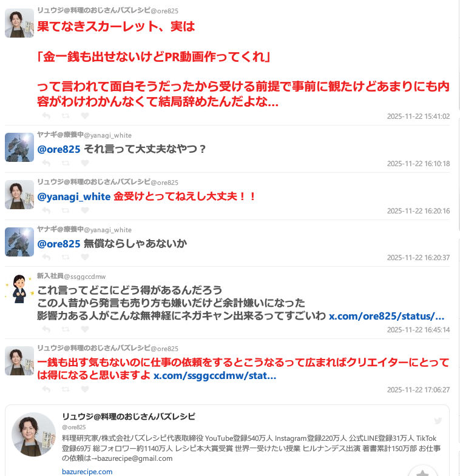Click @ore825 mention in first yanagi_white reply
This screenshot has height=476, width=460.
(59, 149)
